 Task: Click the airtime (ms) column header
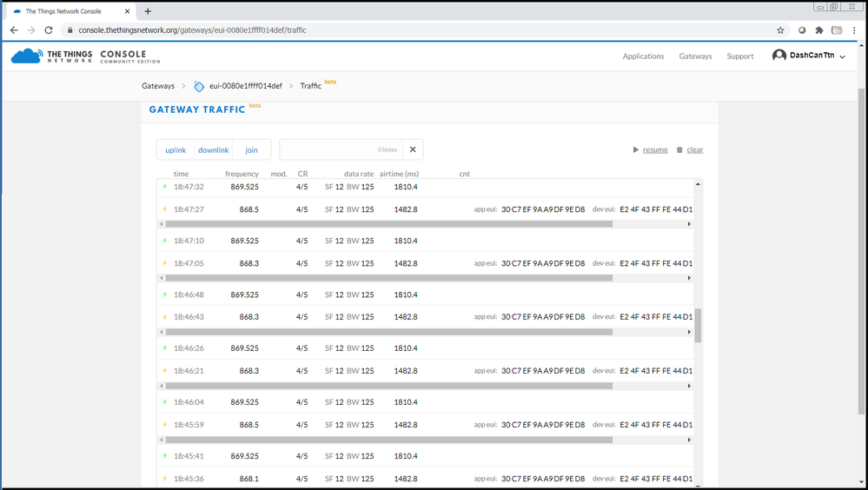click(x=399, y=174)
